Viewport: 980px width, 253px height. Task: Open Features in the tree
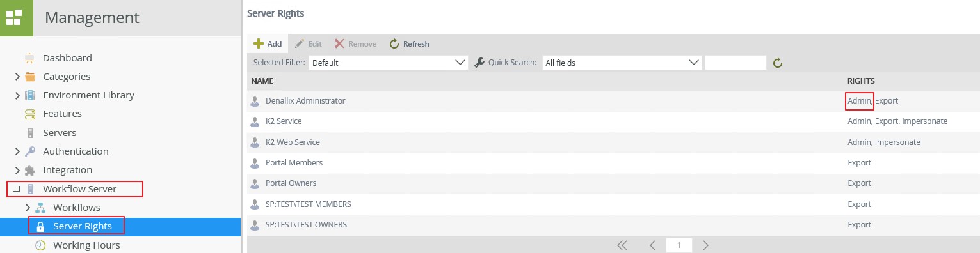[x=62, y=114]
